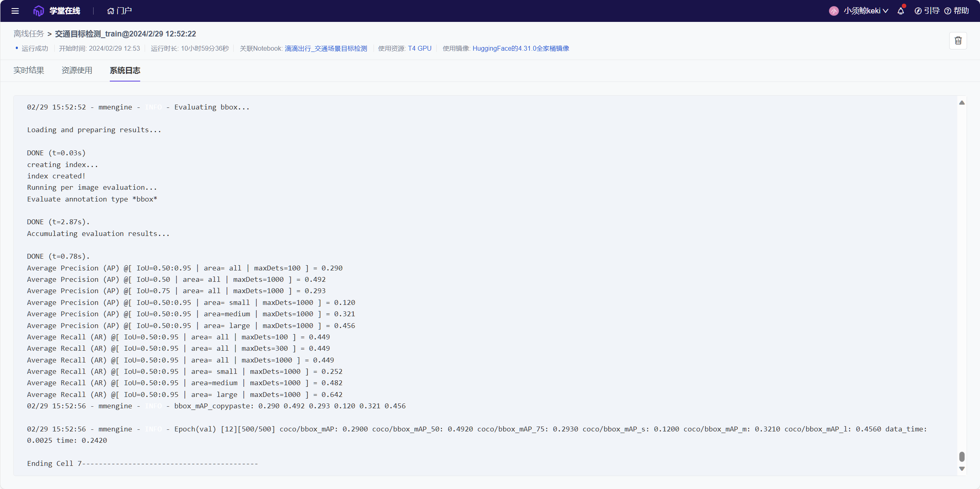The width and height of the screenshot is (980, 489).
Task: Open the HuggingFace 4.31.0 image link
Action: 521,49
